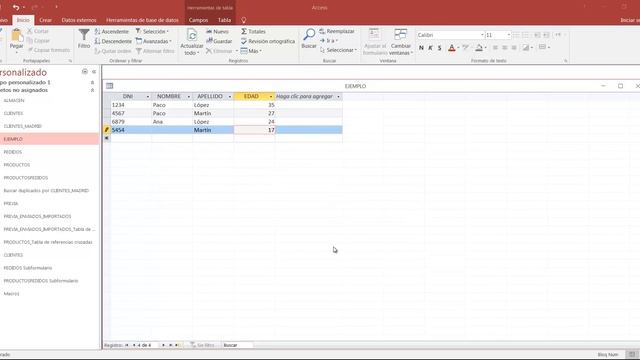Open the NOMBRE column filter arrow
This screenshot has width=640, height=360.
[189, 97]
